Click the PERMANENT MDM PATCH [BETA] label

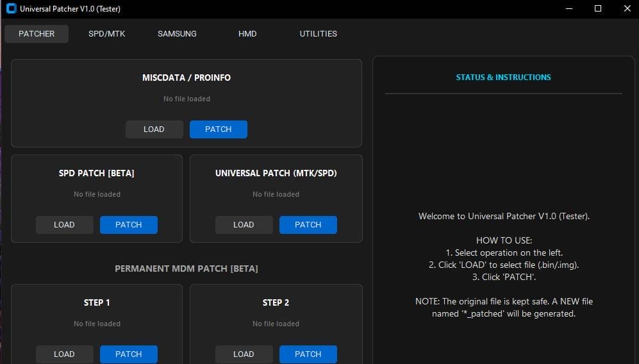(x=187, y=269)
